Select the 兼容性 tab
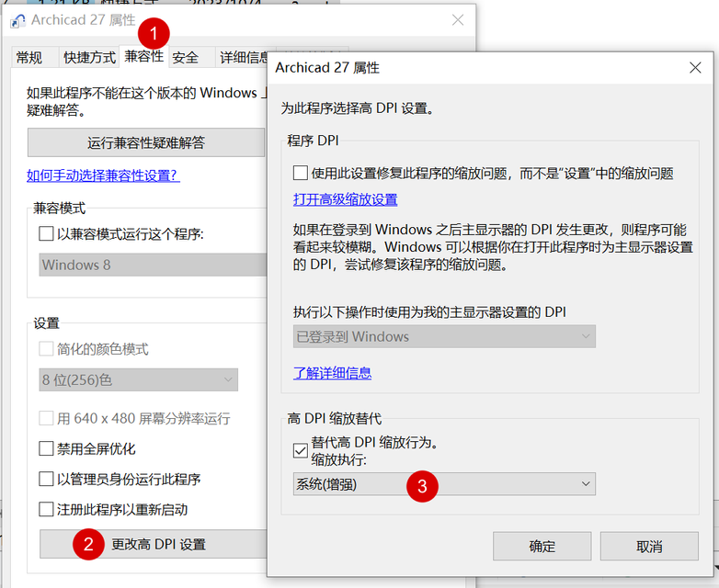This screenshot has height=588, width=719. coord(144,56)
